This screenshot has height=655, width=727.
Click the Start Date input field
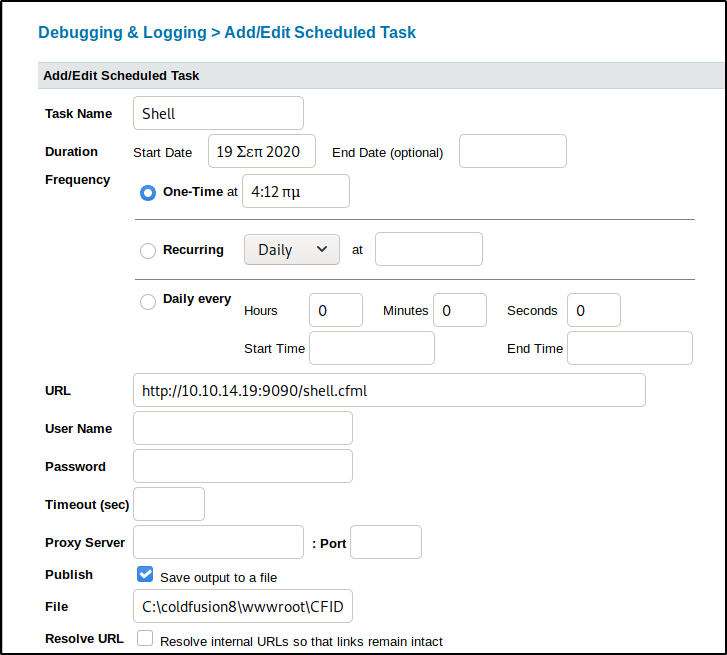coord(262,151)
